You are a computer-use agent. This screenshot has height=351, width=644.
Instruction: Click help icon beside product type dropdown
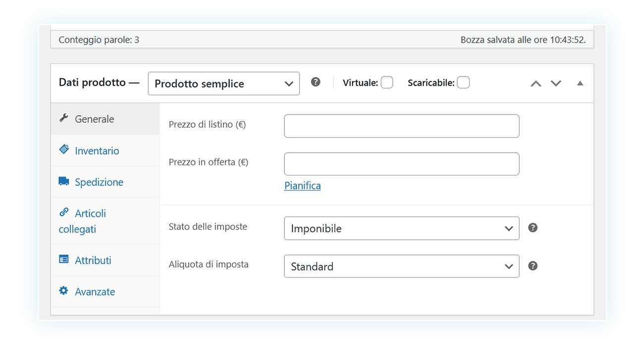pos(316,82)
